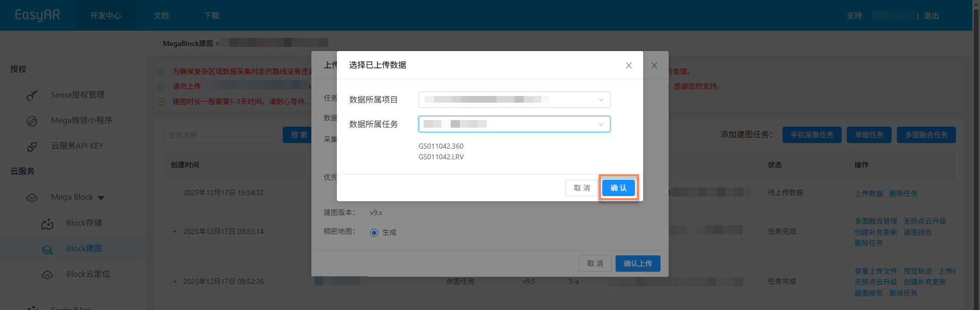Click the 确认上传 button
Viewport: 980px width, 310px height.
638,264
